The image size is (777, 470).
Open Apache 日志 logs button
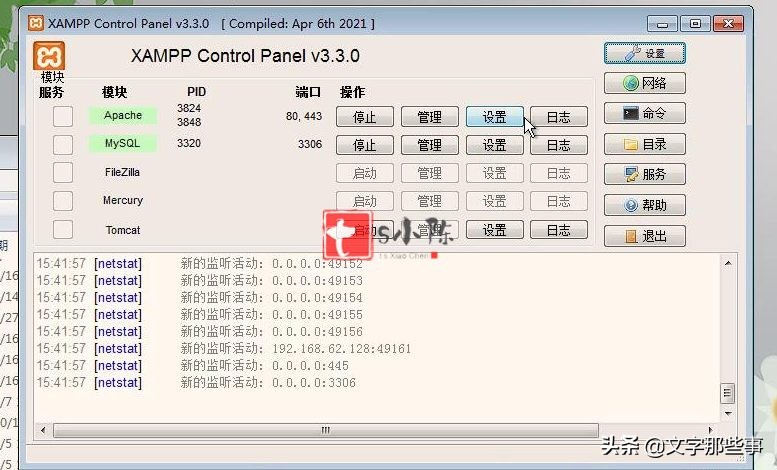pyautogui.click(x=559, y=117)
